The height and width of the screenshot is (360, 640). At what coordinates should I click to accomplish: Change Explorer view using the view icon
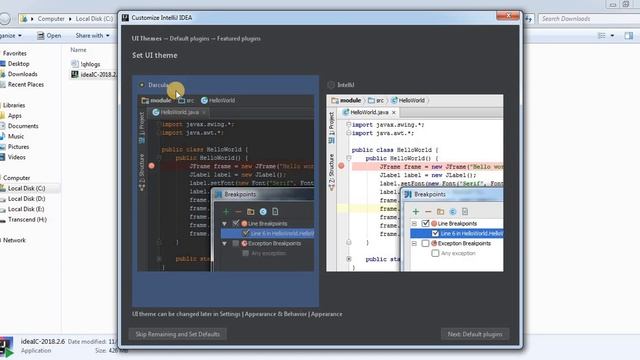point(602,36)
